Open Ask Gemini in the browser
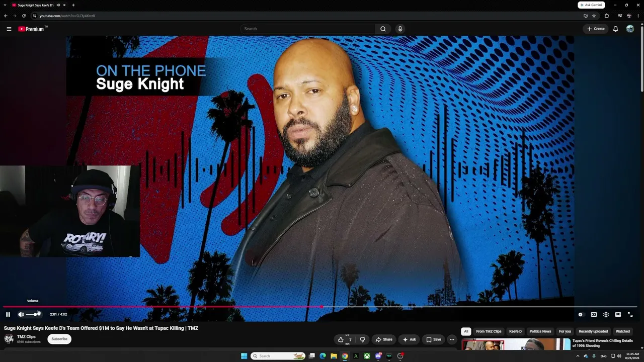The height and width of the screenshot is (362, 644). pos(591,5)
